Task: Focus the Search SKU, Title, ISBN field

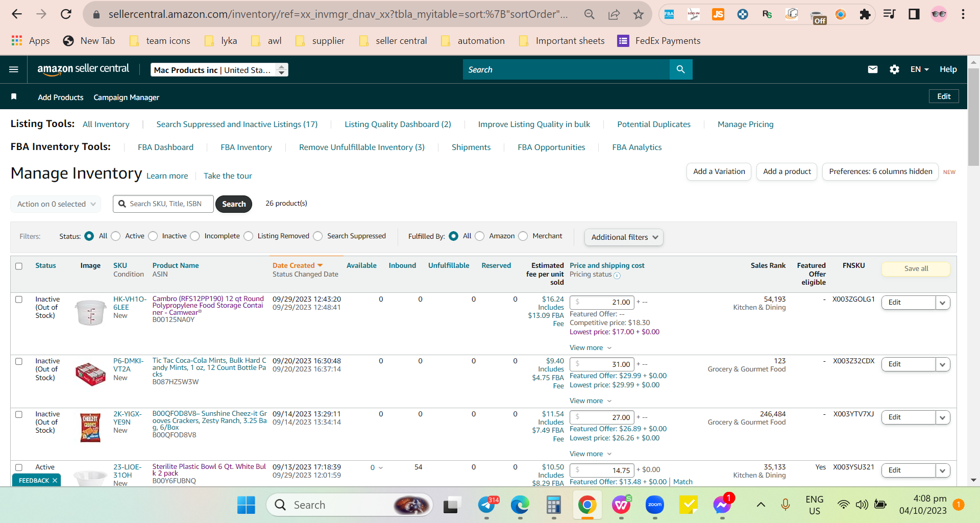Action: click(163, 204)
